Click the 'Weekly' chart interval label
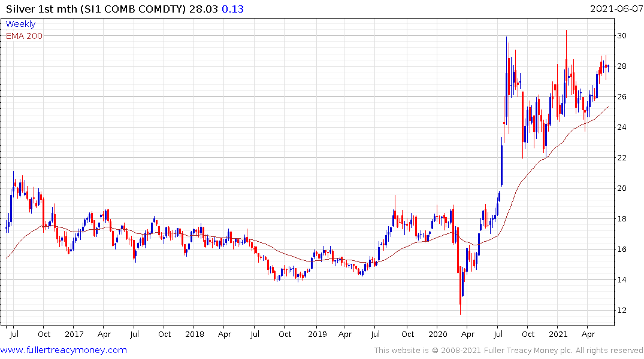 pos(20,24)
